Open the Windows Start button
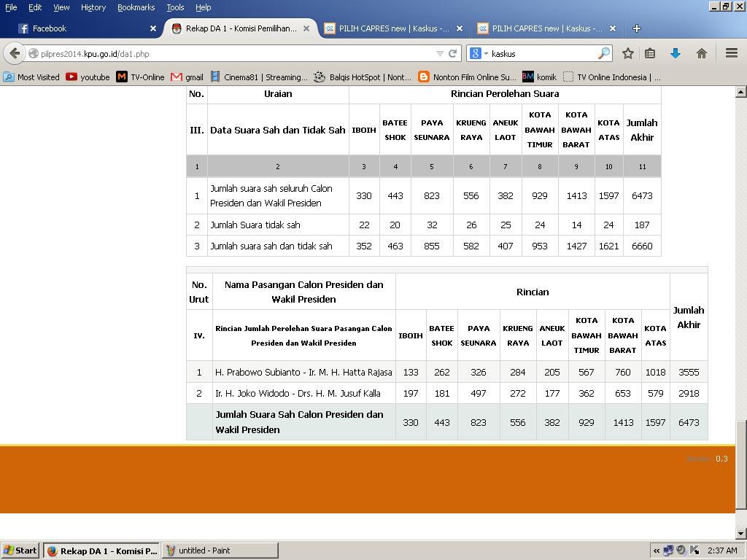The width and height of the screenshot is (747, 560). coord(20,551)
